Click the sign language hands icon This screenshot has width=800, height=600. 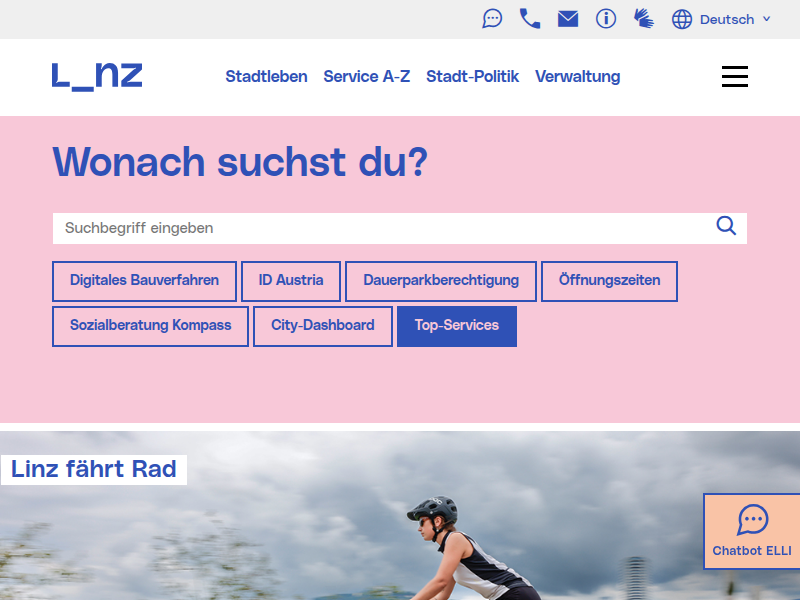tap(643, 19)
